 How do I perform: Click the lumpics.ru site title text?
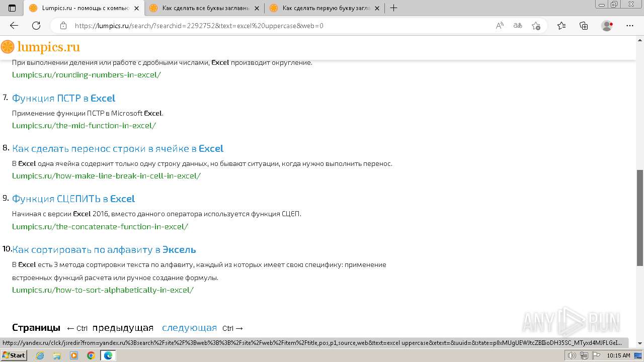[49, 47]
